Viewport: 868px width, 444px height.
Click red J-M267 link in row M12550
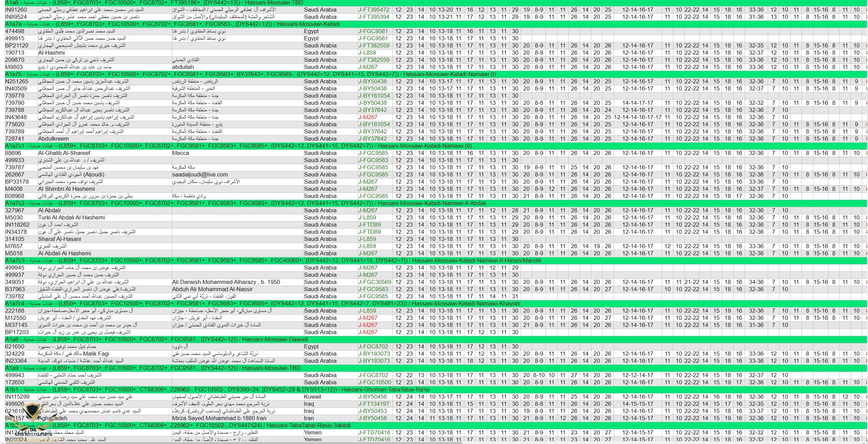tap(368, 318)
